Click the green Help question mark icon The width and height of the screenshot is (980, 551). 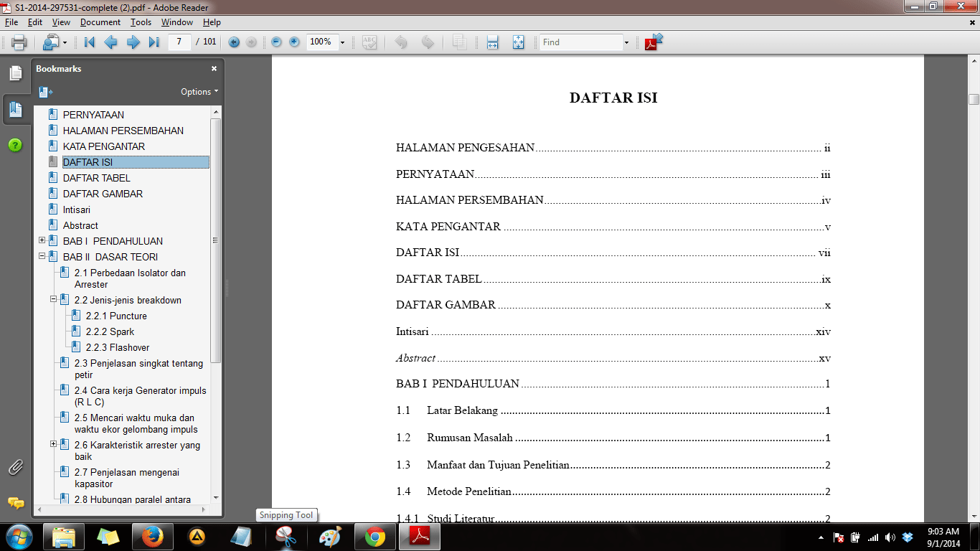pyautogui.click(x=16, y=144)
